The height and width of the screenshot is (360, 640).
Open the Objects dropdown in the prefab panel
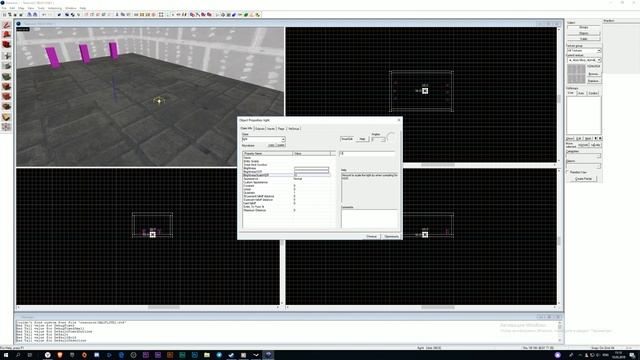point(584,166)
